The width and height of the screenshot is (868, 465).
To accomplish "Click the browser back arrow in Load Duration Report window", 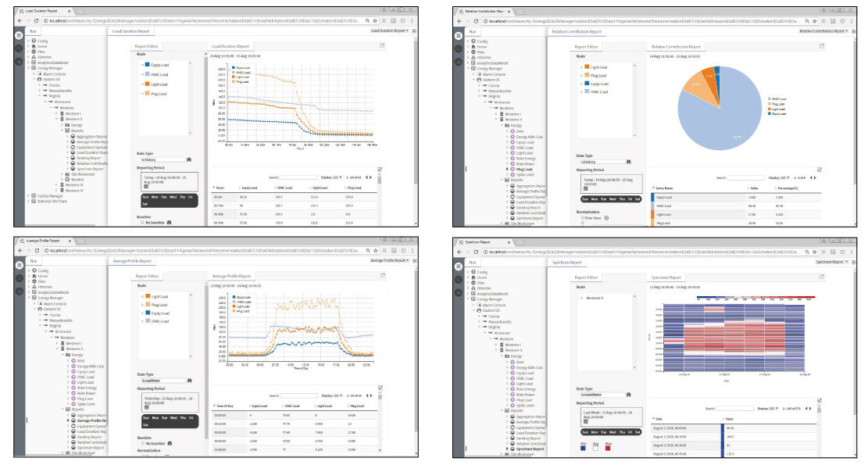I will (x=20, y=21).
